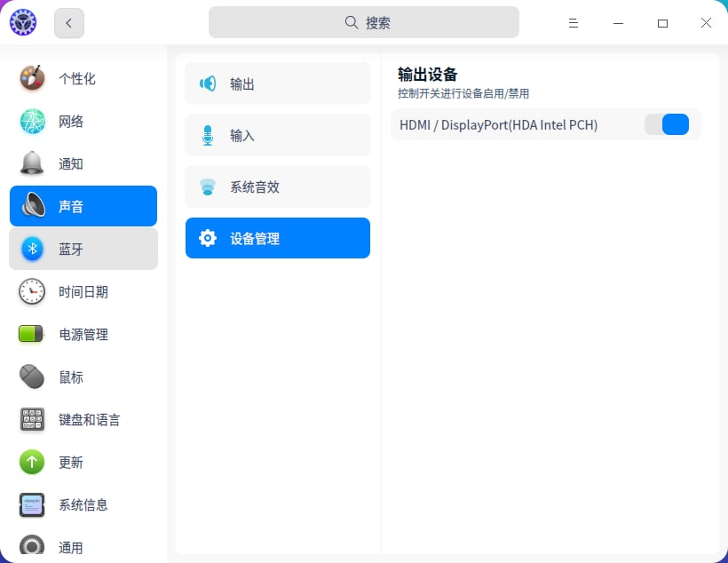Open the hamburger main menu
This screenshot has width=728, height=563.
click(574, 23)
